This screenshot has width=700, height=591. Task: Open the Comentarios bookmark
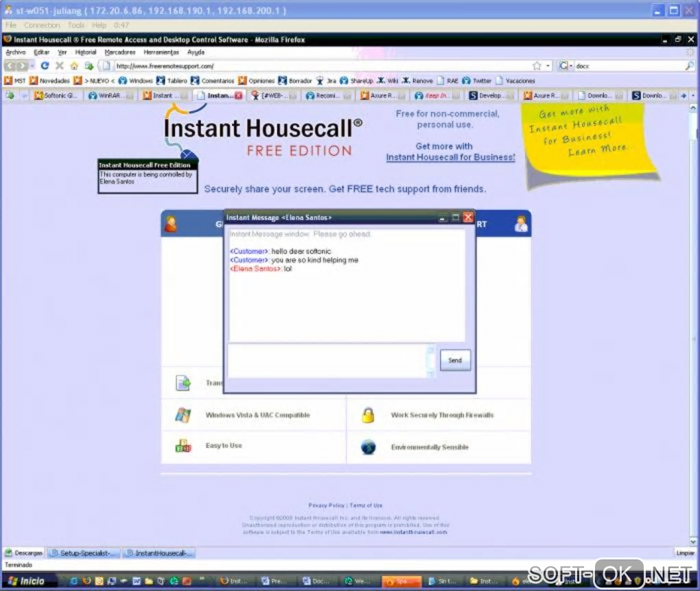coord(213,81)
